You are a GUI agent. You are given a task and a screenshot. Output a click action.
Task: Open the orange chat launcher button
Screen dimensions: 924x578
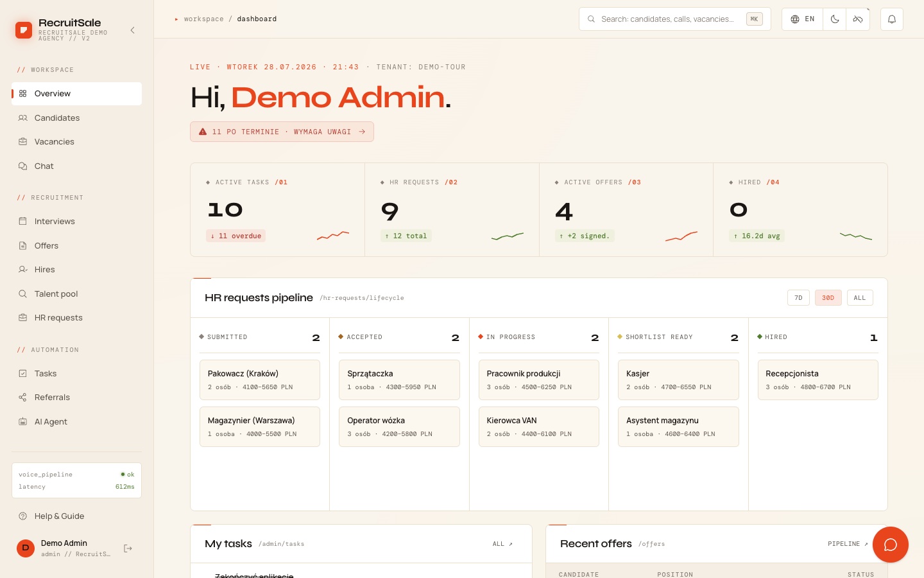[x=891, y=545]
